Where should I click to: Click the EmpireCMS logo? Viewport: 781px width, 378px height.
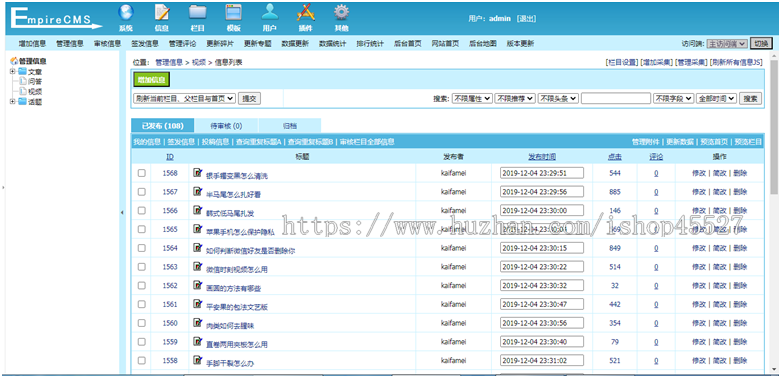tap(55, 18)
